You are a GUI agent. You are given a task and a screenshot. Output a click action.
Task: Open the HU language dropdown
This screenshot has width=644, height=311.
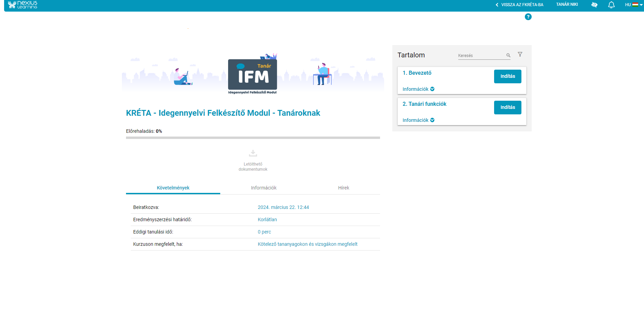pos(634,5)
